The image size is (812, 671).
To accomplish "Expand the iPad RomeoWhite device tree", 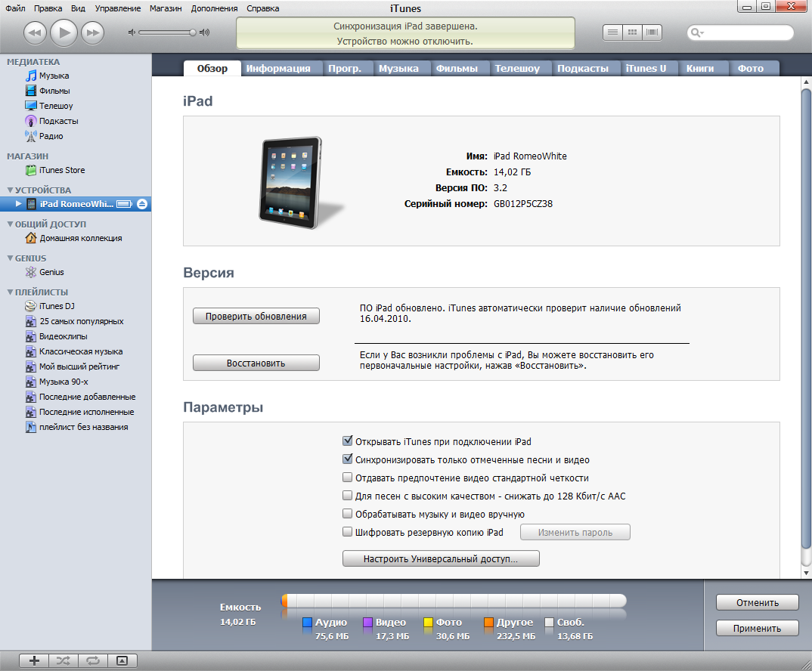I will [x=19, y=204].
